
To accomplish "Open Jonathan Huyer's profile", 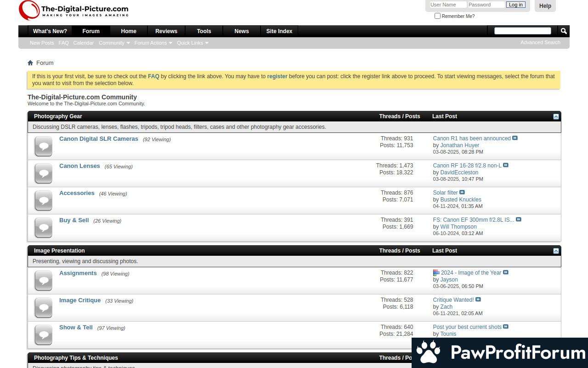I will tap(460, 145).
